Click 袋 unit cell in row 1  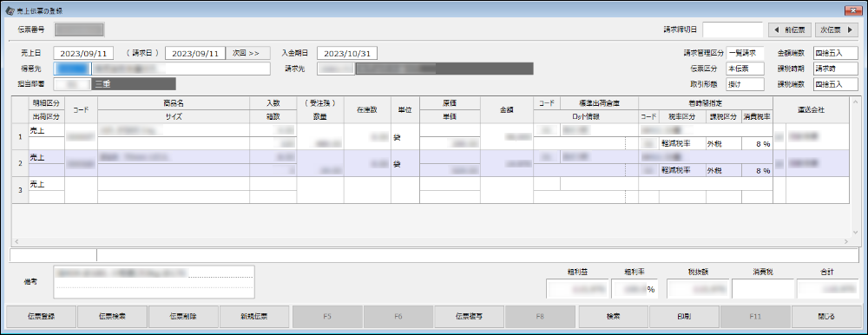[405, 137]
